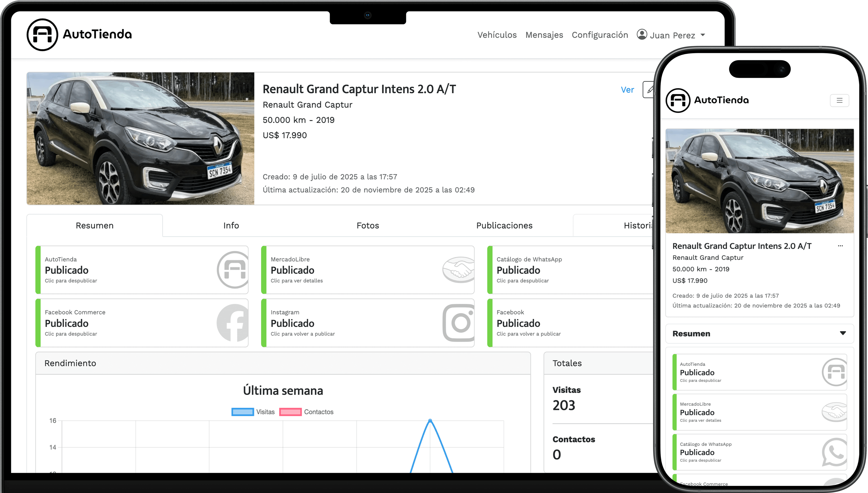Click the pencil edit icon next to Ver

(x=649, y=90)
